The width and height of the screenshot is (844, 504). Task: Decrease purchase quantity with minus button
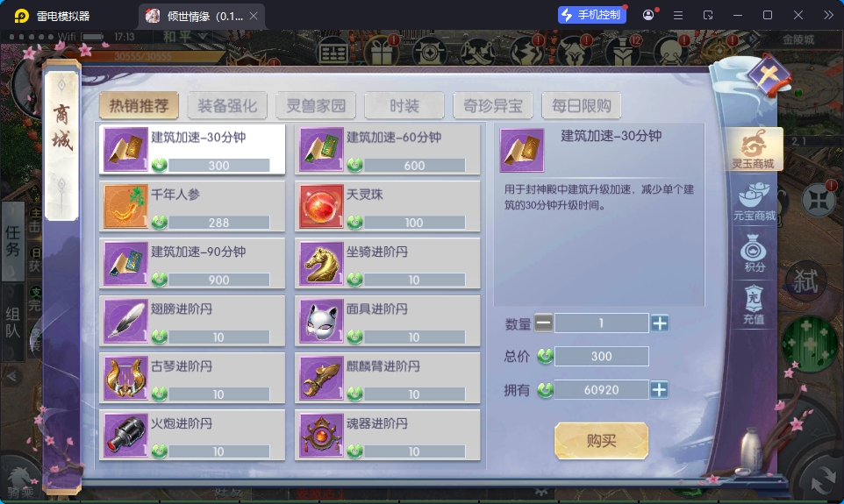pyautogui.click(x=543, y=323)
